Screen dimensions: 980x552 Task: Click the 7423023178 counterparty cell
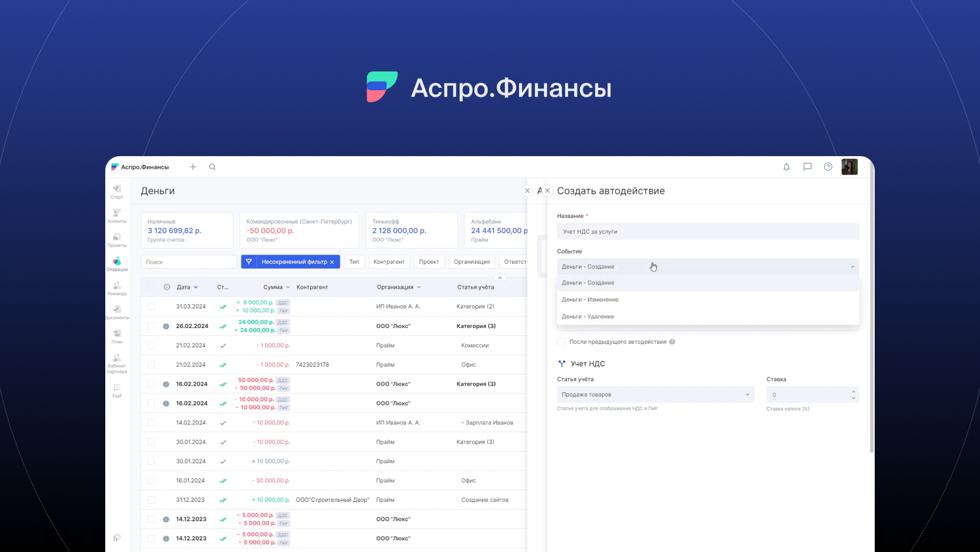(x=312, y=365)
